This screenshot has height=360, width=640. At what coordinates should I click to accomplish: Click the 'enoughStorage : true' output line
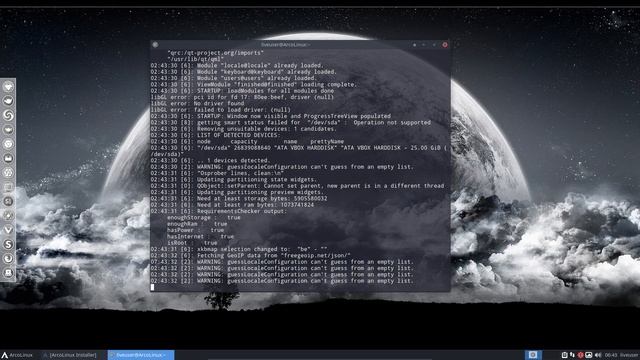(204, 218)
